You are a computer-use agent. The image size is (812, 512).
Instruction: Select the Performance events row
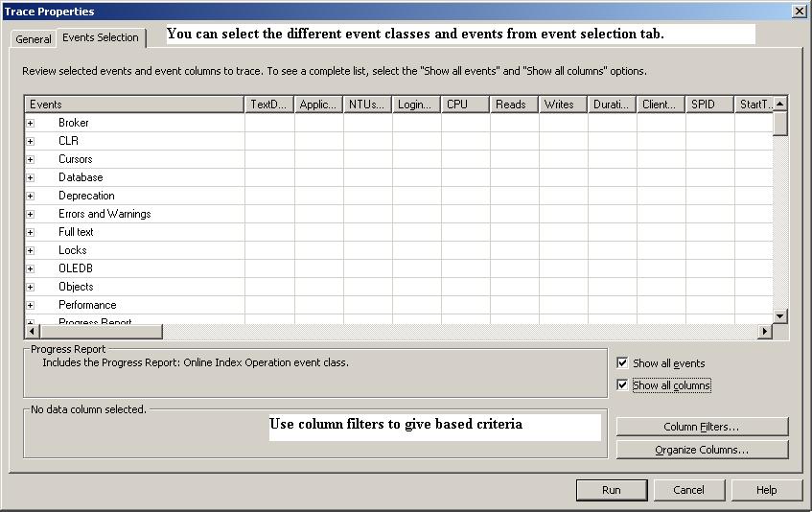pos(87,305)
